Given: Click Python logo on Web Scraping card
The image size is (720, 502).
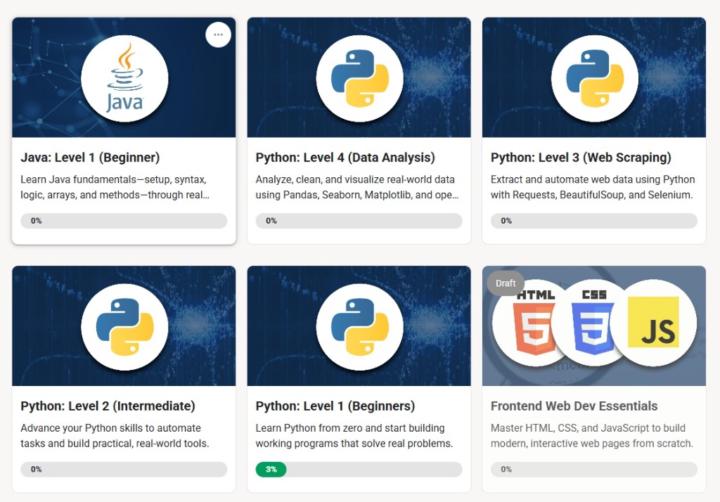Looking at the screenshot, I should point(594,78).
